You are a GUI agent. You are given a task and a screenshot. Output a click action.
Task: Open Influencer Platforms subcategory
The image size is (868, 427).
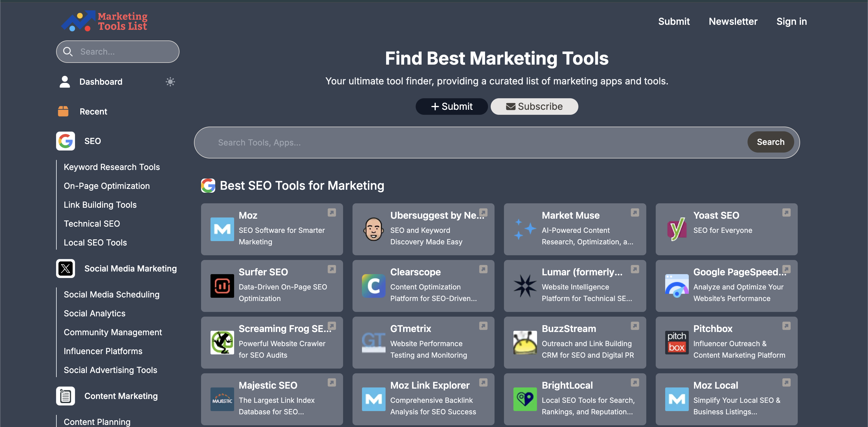(103, 351)
